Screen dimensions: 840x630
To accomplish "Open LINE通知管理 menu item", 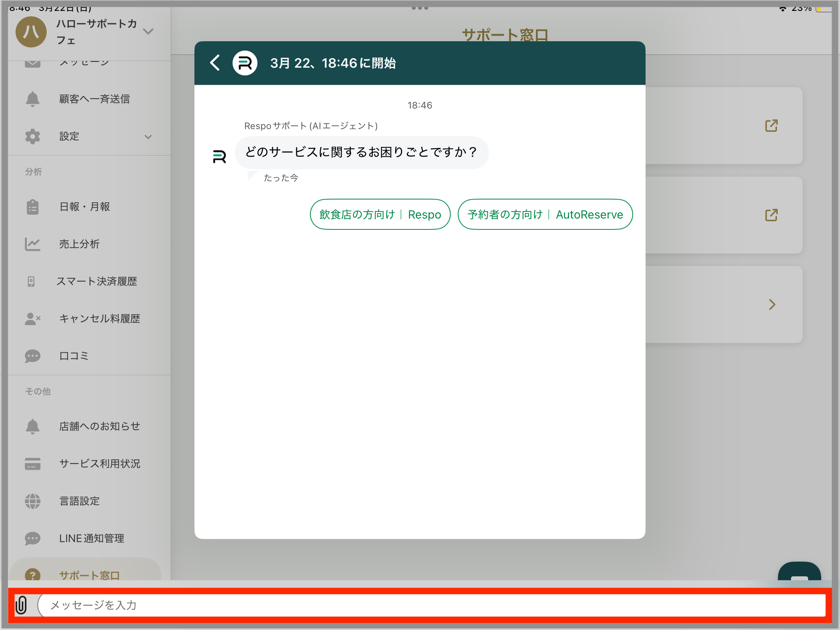I will coord(91,538).
